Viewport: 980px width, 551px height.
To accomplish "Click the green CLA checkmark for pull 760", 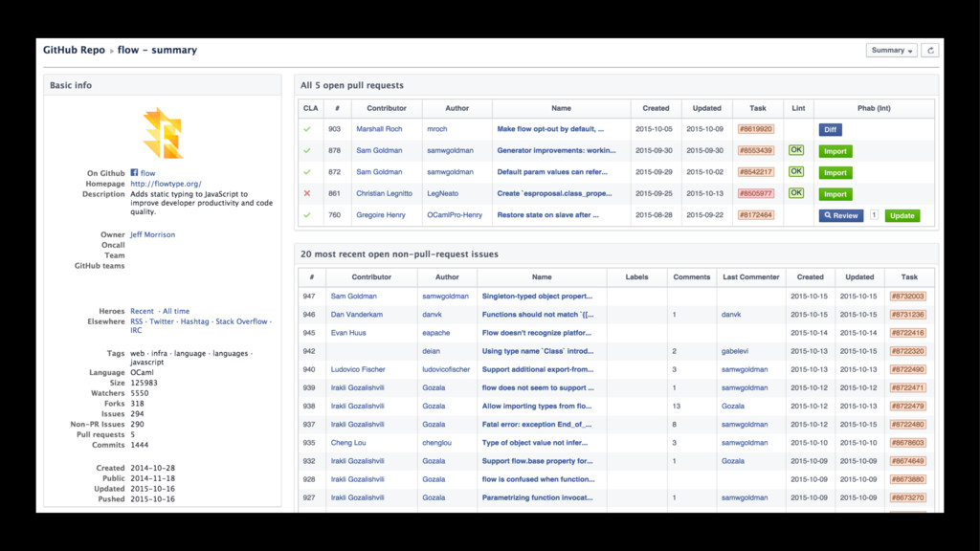I will click(307, 215).
